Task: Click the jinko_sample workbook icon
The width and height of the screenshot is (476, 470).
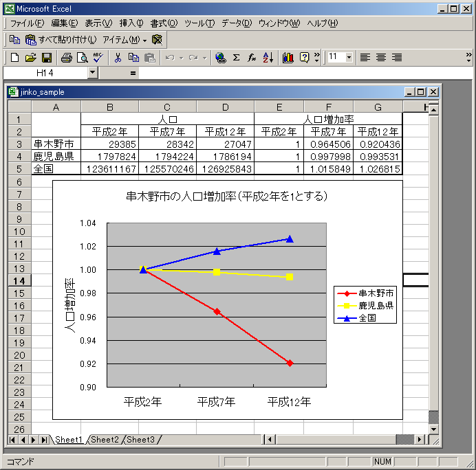Action: point(13,92)
